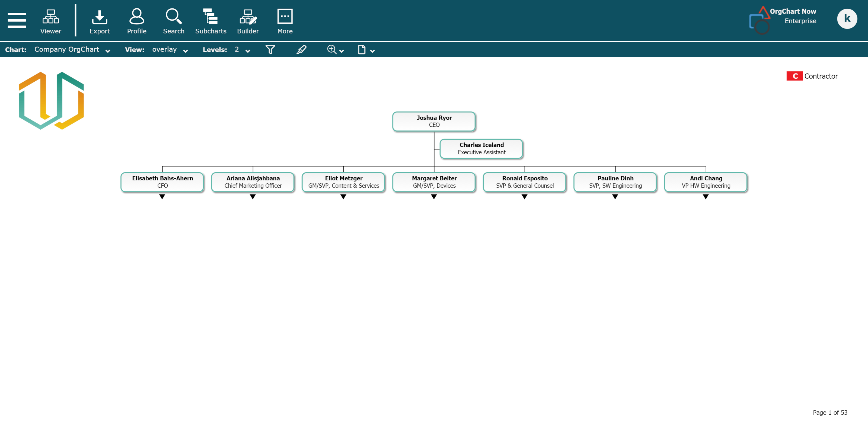This screenshot has height=431, width=868.
Task: Activate the highlighter tool
Action: [x=301, y=50]
